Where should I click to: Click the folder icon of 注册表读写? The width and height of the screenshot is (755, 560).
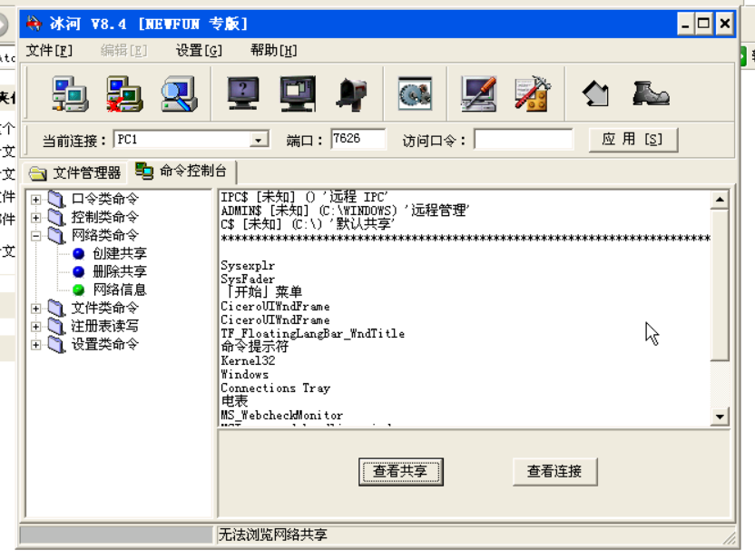click(56, 326)
